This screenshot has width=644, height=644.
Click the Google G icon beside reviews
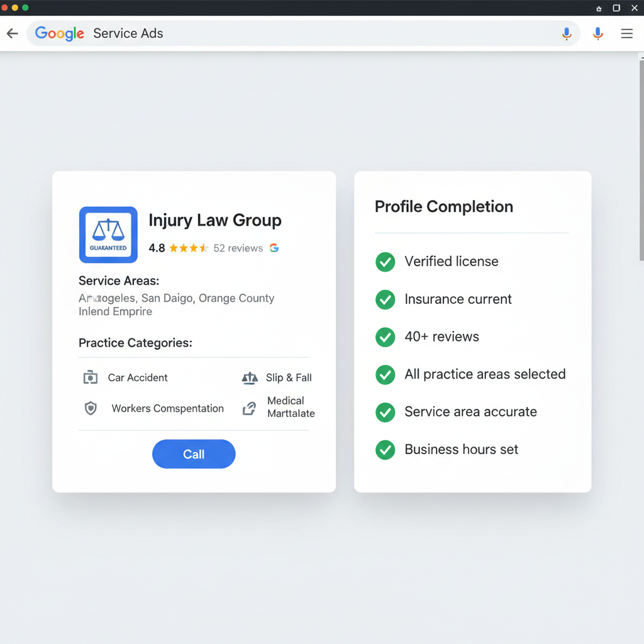[274, 248]
